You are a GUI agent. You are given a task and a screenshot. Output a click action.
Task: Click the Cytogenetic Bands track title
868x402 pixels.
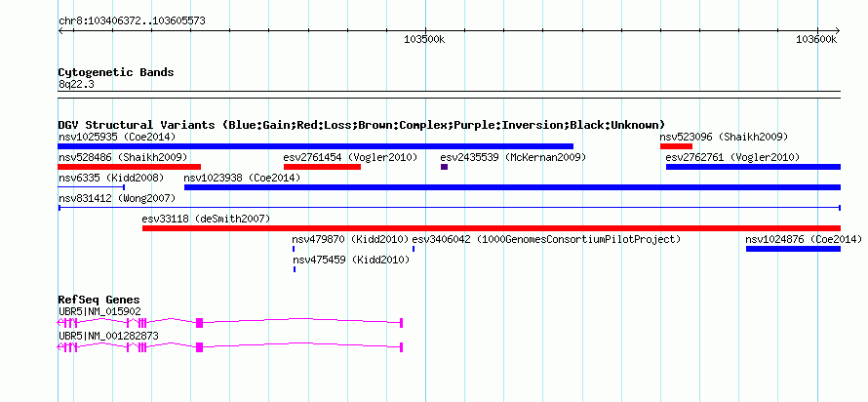(x=116, y=72)
